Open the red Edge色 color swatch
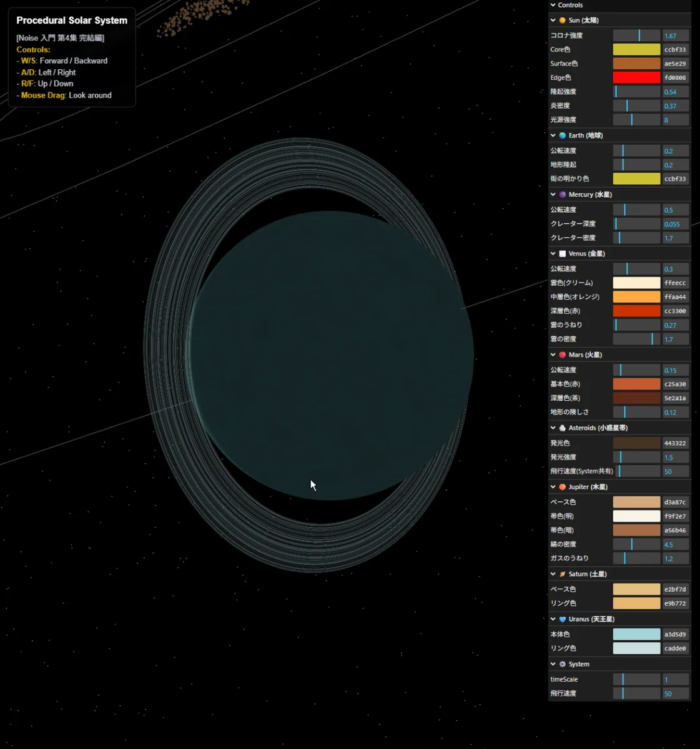The width and height of the screenshot is (700, 749). 636,77
